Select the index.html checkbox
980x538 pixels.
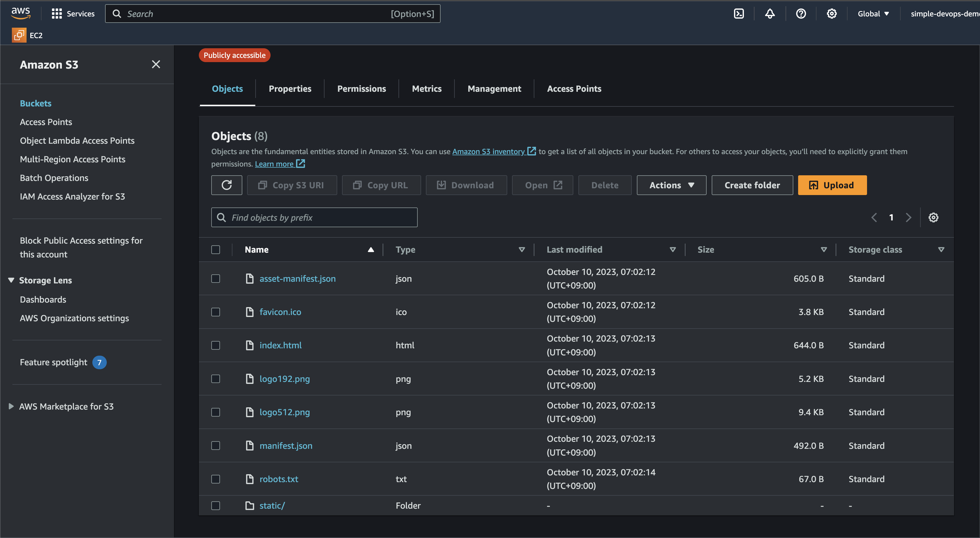click(216, 345)
